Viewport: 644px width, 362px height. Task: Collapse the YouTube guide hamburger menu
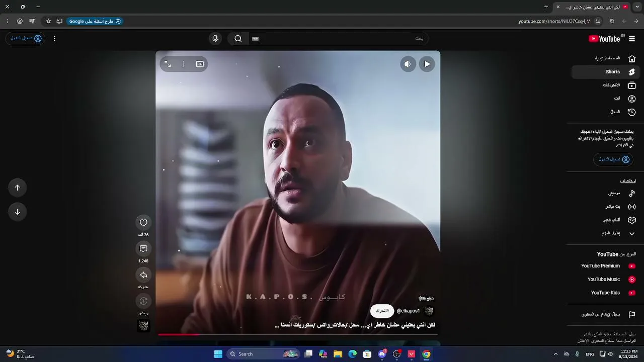pyautogui.click(x=632, y=39)
